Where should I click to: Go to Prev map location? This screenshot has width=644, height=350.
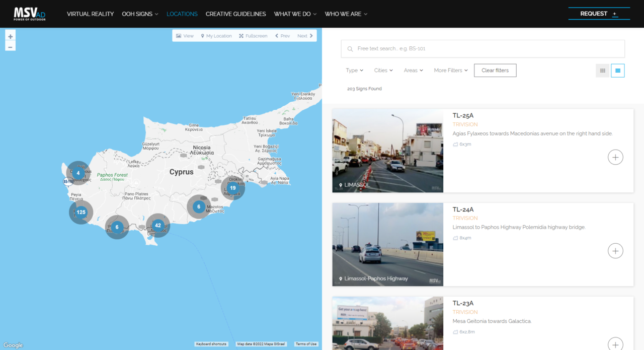click(x=282, y=36)
